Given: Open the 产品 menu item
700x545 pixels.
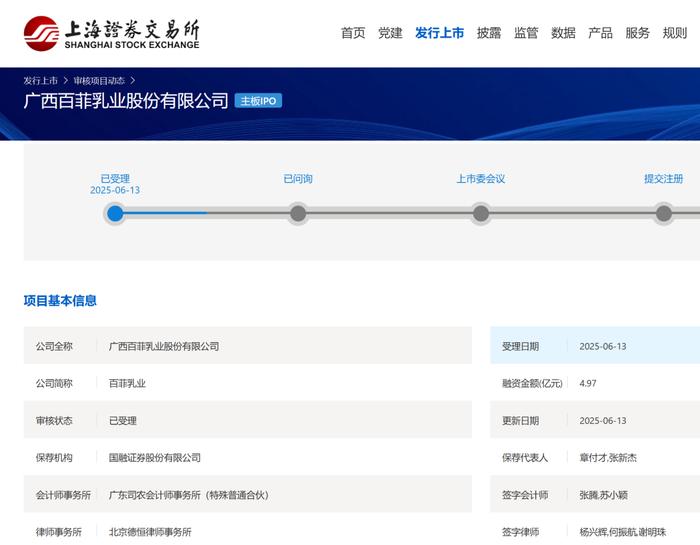Looking at the screenshot, I should click(600, 33).
